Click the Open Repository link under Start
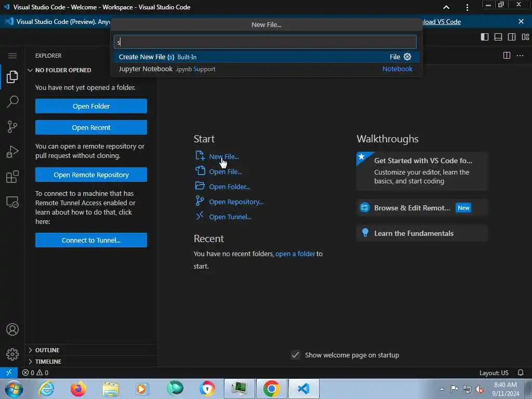532x399 pixels. tap(236, 202)
